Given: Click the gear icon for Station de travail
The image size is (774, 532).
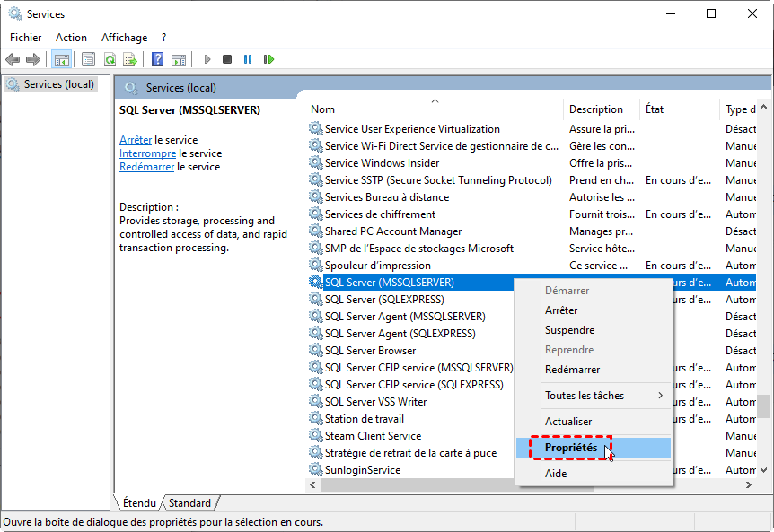Looking at the screenshot, I should click(x=315, y=418).
